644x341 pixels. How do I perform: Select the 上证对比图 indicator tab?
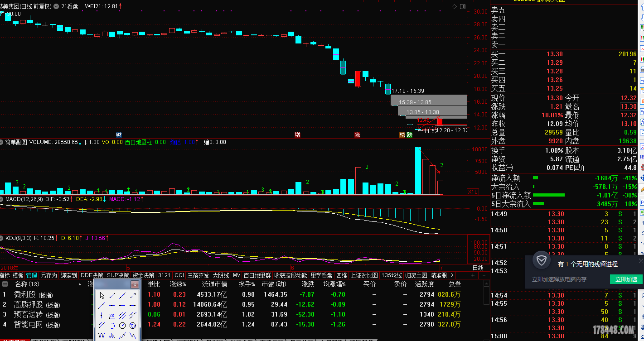tap(364, 275)
